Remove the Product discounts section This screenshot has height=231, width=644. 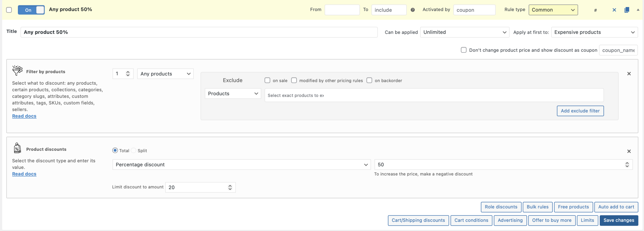point(629,151)
